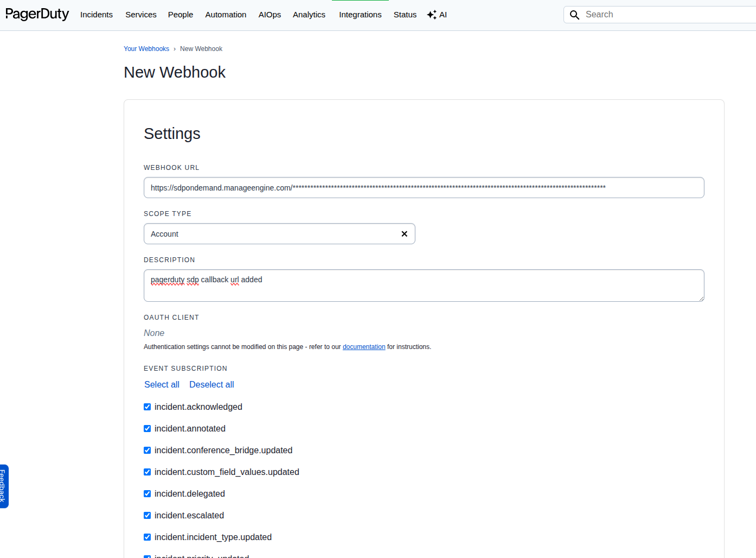
Task: Uncheck incident.incident_type.updated
Action: [x=147, y=537]
